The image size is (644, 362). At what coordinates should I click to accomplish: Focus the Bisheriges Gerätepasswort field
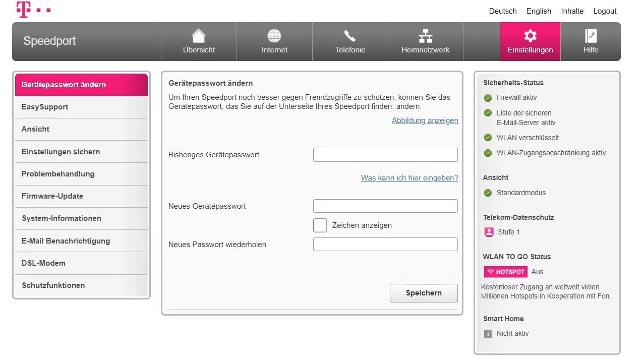coord(385,155)
